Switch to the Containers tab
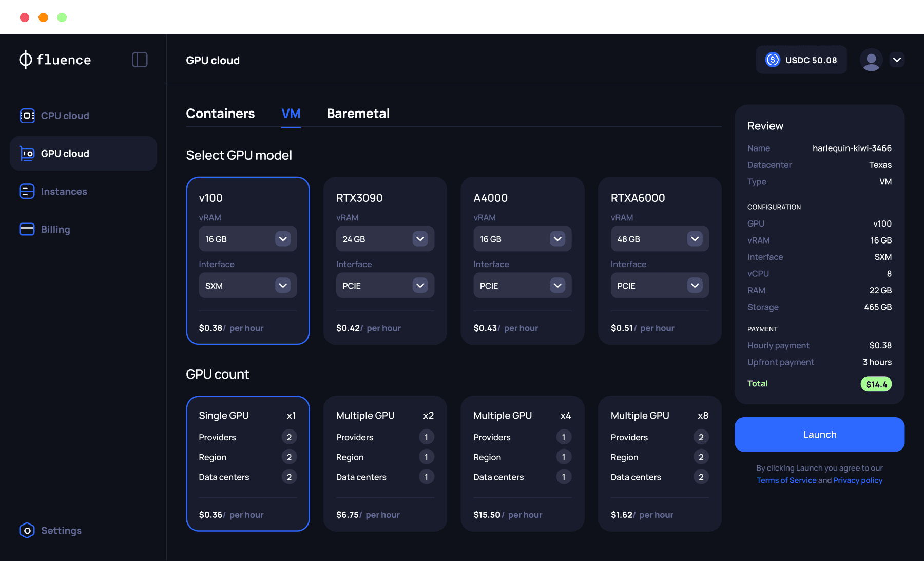 coord(220,114)
